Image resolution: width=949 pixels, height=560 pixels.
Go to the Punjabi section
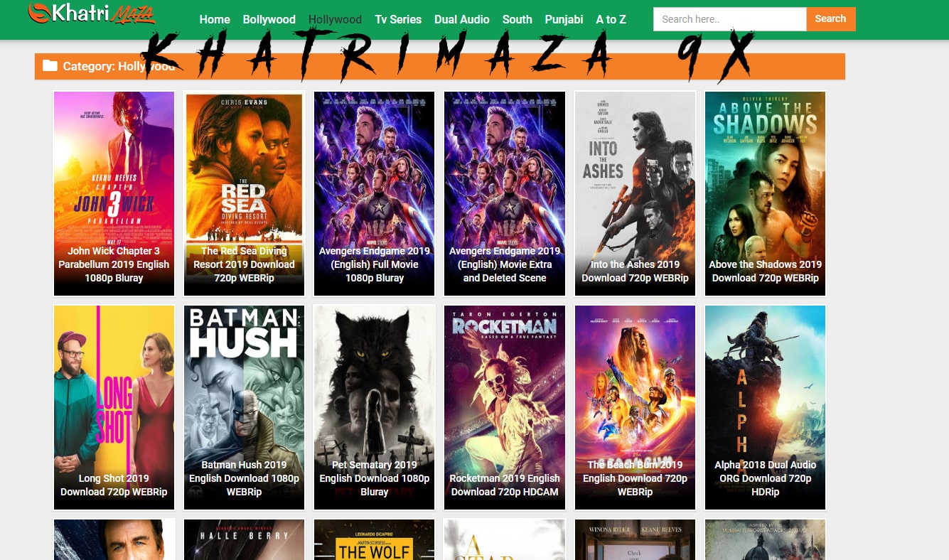pyautogui.click(x=564, y=19)
